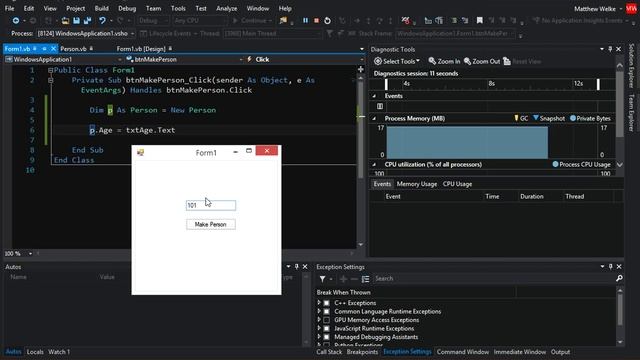Click the Undo arrow icon
The image size is (640, 360).
coord(102,20)
